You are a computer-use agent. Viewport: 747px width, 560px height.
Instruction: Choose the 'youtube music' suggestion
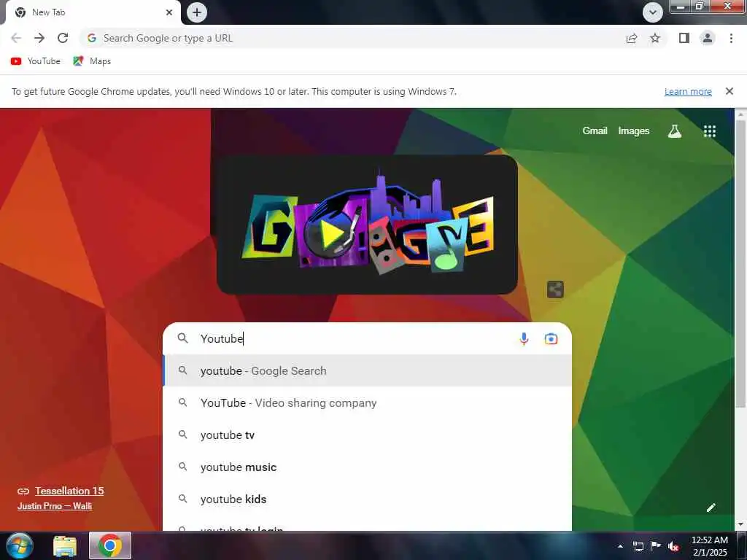pos(368,467)
